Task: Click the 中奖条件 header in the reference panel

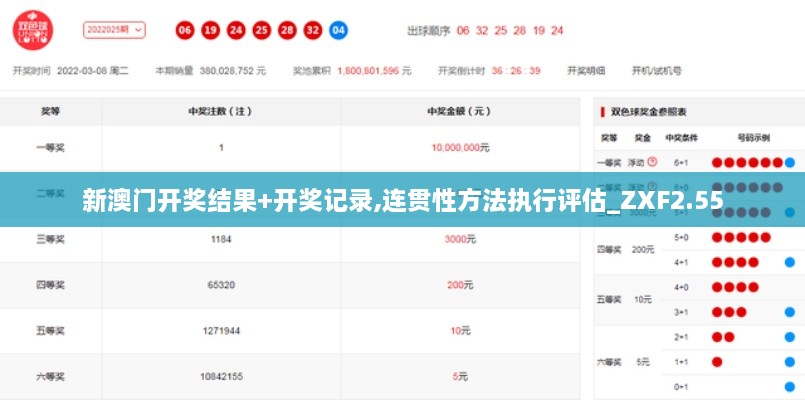Action: tap(681, 138)
